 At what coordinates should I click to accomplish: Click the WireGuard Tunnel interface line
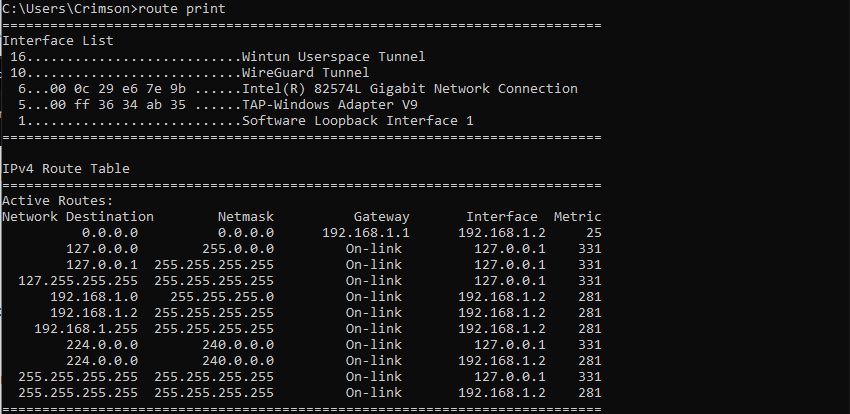[x=305, y=73]
